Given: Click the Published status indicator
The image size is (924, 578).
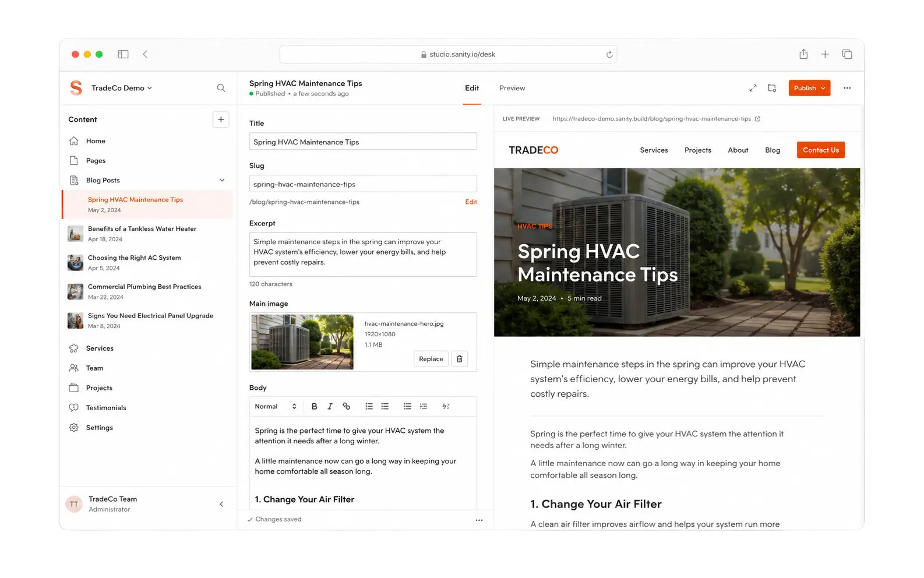Looking at the screenshot, I should tap(267, 94).
